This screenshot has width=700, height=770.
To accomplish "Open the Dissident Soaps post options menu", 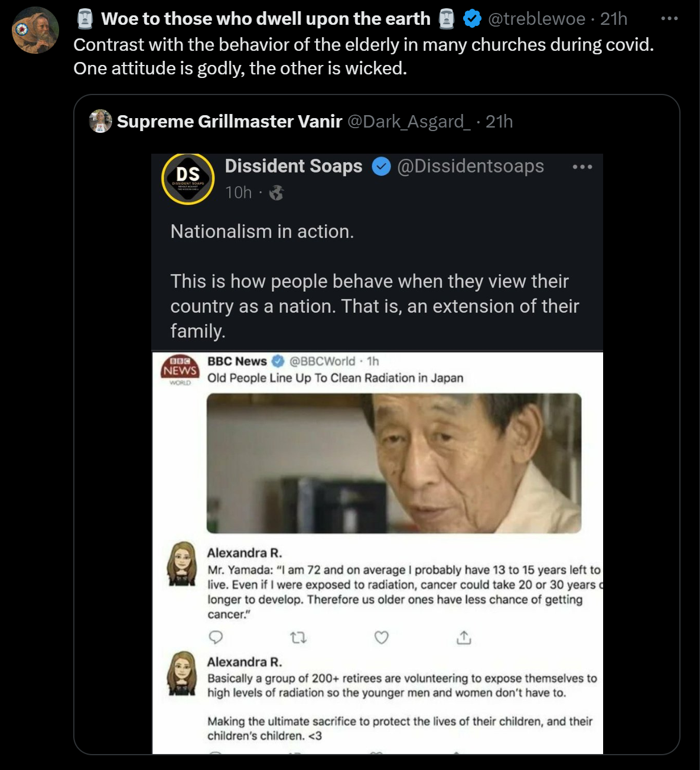I will [582, 167].
